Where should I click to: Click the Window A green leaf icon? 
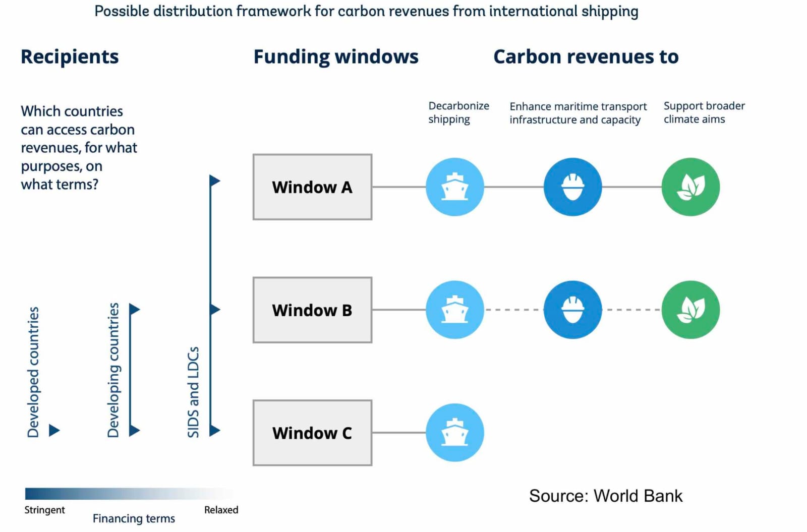[690, 187]
